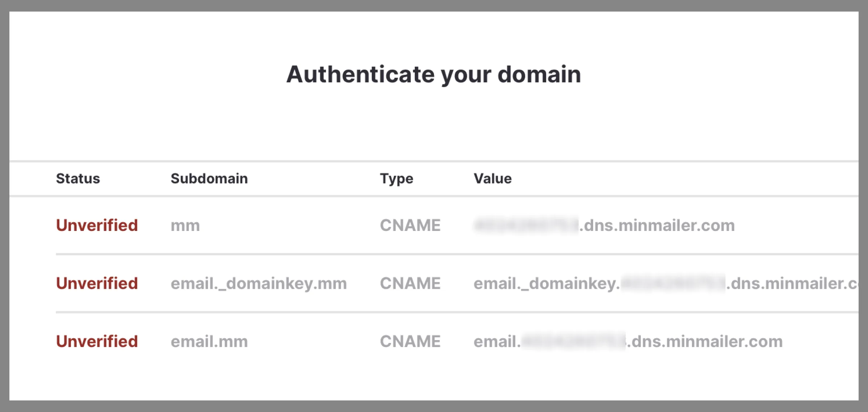Click the Unverified status for email.mm
Screen dimensions: 868x412
click(97, 341)
